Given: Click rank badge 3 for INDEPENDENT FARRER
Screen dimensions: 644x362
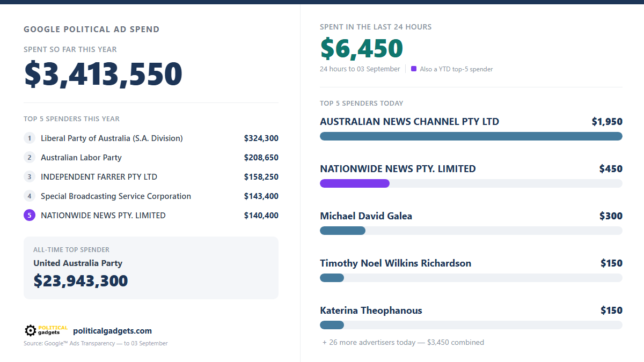Looking at the screenshot, I should [x=30, y=177].
